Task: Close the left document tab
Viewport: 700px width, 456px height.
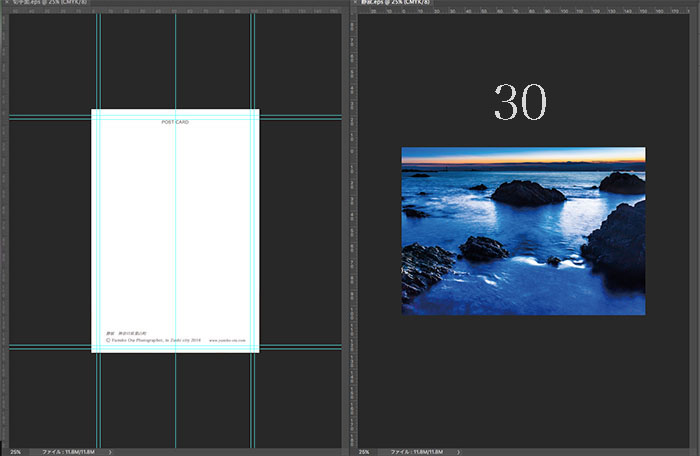Action: pyautogui.click(x=7, y=2)
